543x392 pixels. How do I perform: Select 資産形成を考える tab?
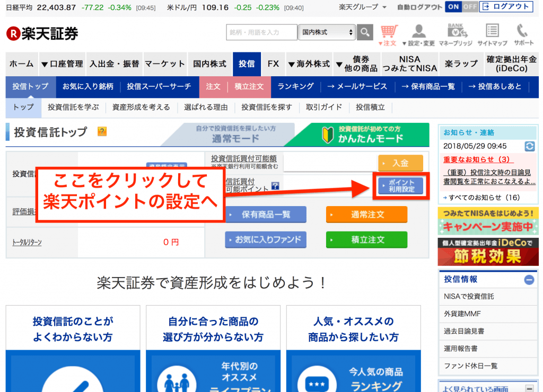pos(141,108)
